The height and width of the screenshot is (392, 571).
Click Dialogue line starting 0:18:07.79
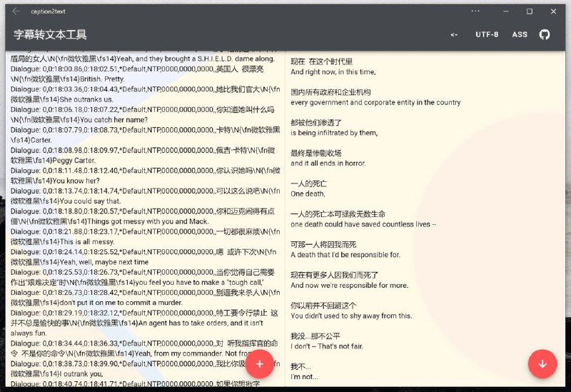[146, 135]
